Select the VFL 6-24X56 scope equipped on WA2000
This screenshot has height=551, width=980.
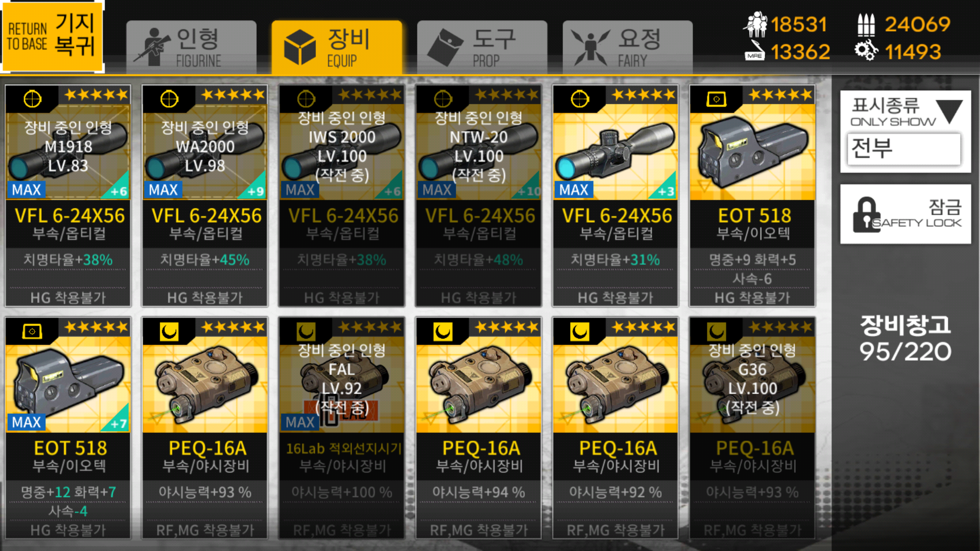click(205, 196)
